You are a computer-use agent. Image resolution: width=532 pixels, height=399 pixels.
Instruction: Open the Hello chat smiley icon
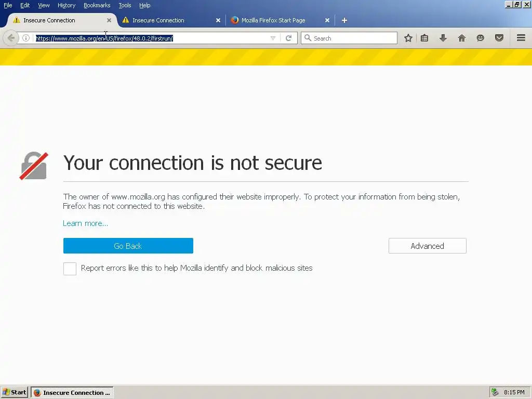480,38
